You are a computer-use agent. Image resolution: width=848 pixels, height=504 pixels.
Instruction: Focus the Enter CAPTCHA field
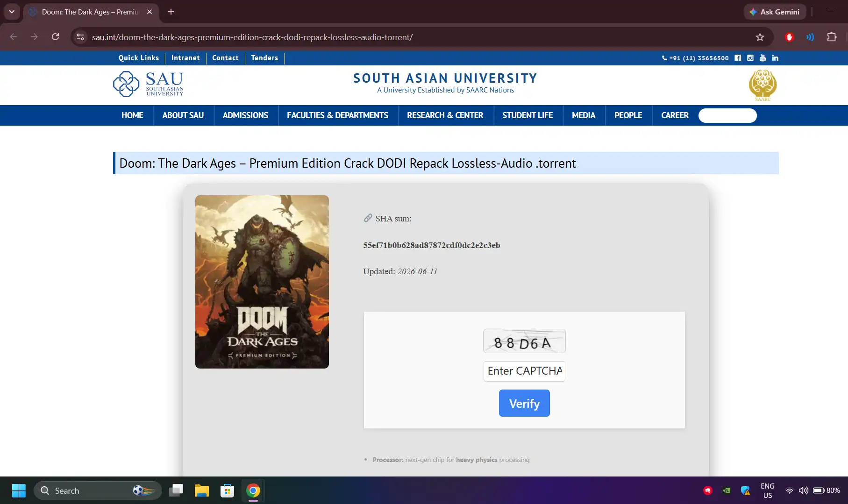tap(524, 371)
